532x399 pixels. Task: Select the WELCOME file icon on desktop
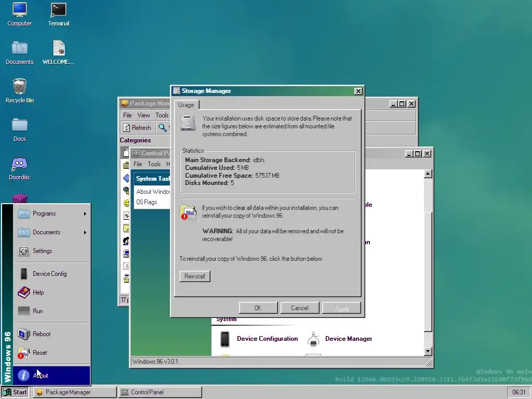pyautogui.click(x=58, y=52)
